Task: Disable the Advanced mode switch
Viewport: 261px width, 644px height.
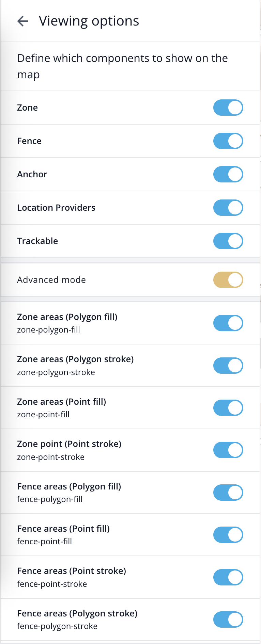Action: pos(228,280)
